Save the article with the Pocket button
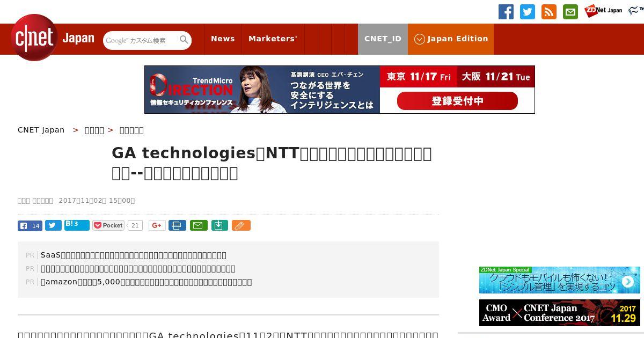 coord(108,225)
